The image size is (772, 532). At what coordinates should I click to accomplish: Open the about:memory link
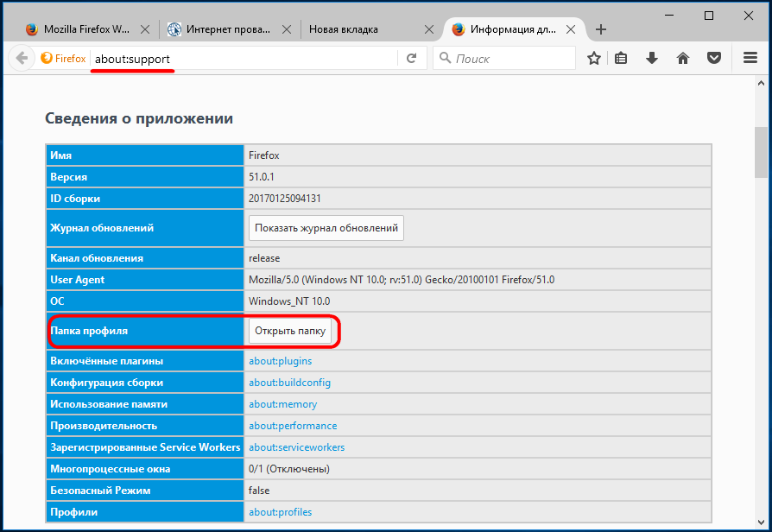(x=282, y=404)
